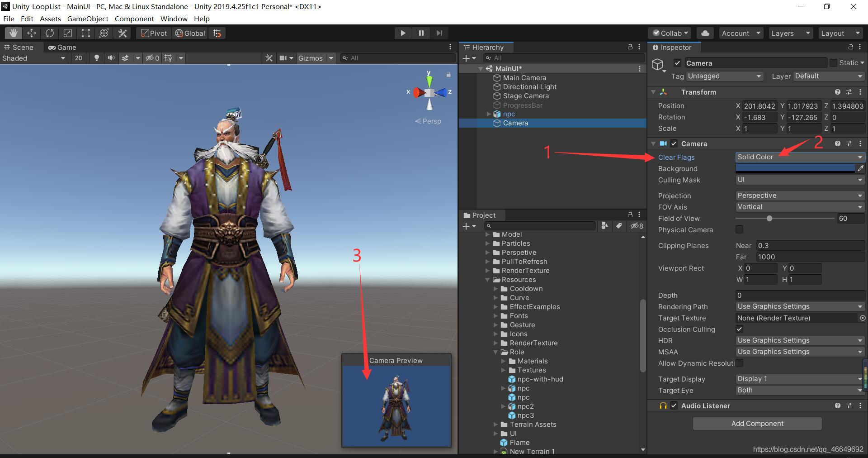Click the Background color swatch
The width and height of the screenshot is (868, 458).
click(795, 168)
